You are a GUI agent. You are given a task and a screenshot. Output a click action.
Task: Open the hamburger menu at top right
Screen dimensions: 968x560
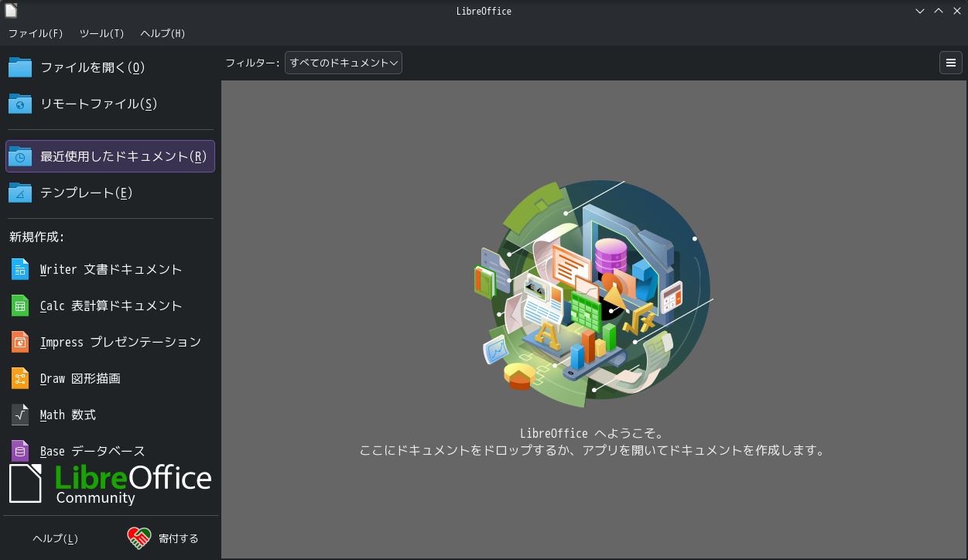coord(951,63)
